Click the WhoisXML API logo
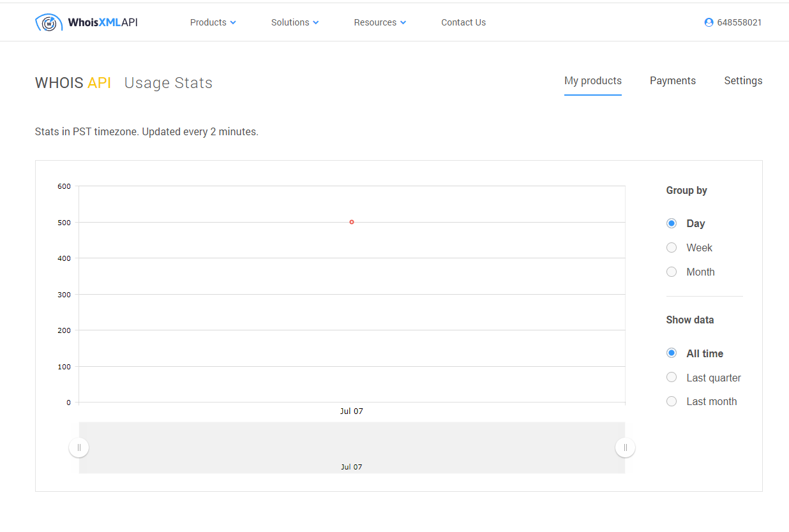This screenshot has height=532, width=789. 86,22
